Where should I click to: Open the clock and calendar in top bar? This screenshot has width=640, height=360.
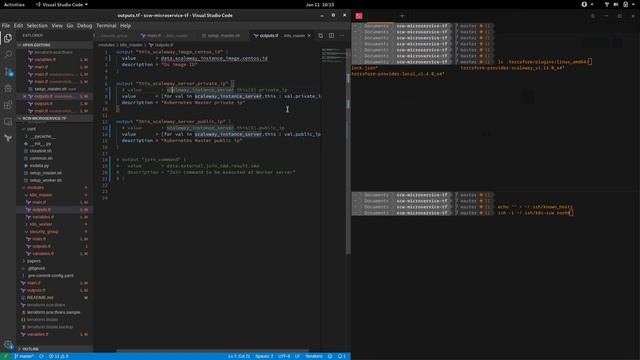(320, 4)
